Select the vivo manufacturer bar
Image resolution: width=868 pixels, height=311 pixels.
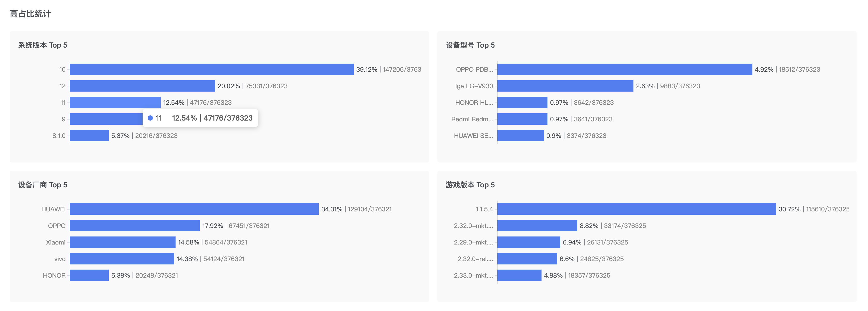point(122,258)
